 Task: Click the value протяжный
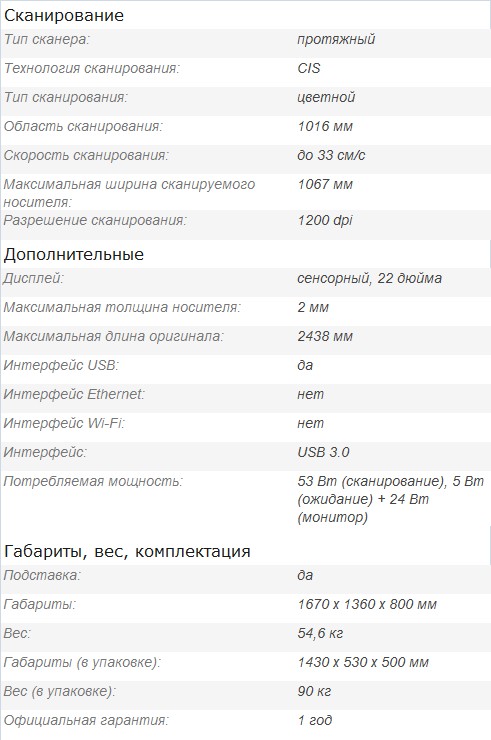[336, 39]
